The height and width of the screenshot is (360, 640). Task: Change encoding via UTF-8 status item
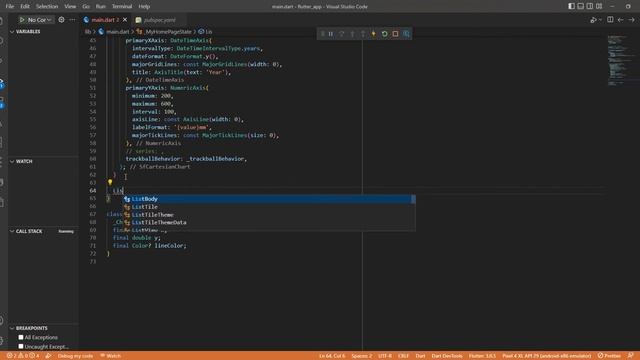tap(385, 356)
